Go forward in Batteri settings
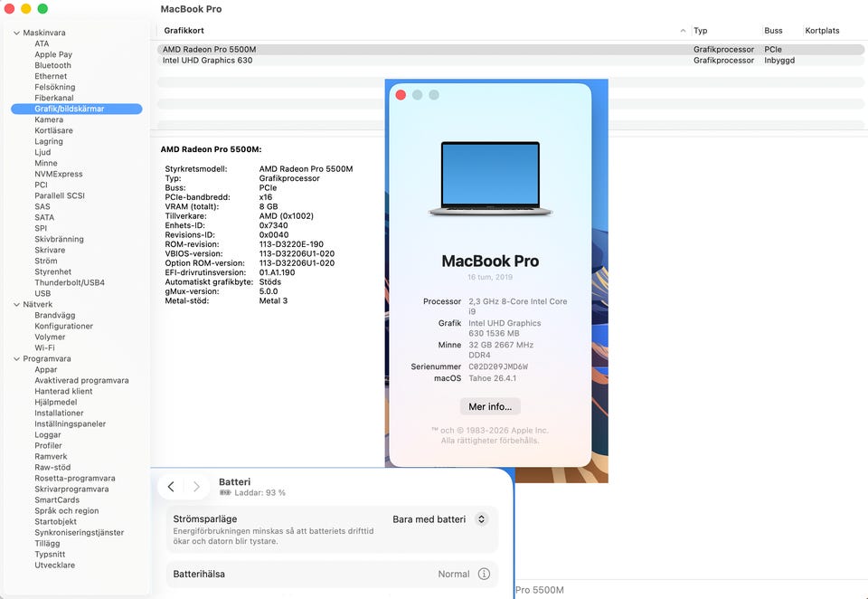This screenshot has height=599, width=868. click(x=196, y=487)
